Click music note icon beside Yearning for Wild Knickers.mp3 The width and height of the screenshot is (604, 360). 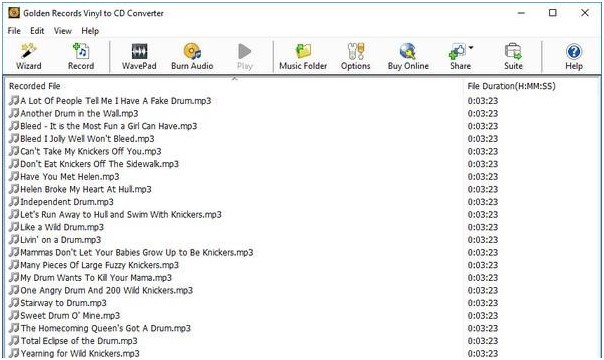click(14, 353)
